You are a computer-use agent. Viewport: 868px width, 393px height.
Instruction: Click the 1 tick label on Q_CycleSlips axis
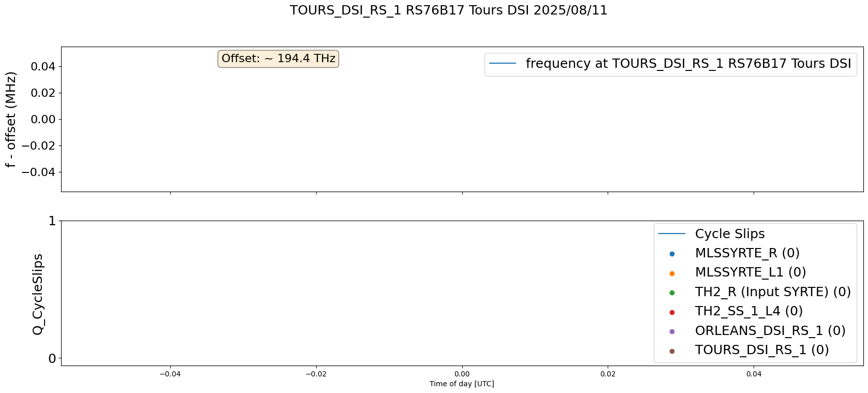(52, 221)
